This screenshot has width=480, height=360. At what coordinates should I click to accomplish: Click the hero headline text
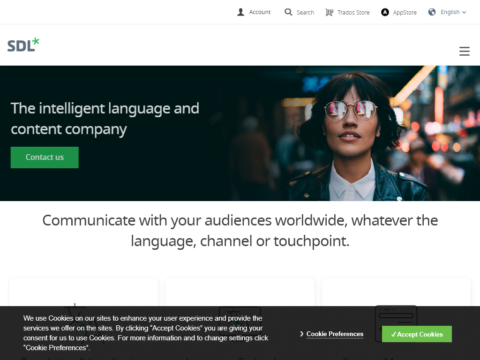click(x=105, y=119)
